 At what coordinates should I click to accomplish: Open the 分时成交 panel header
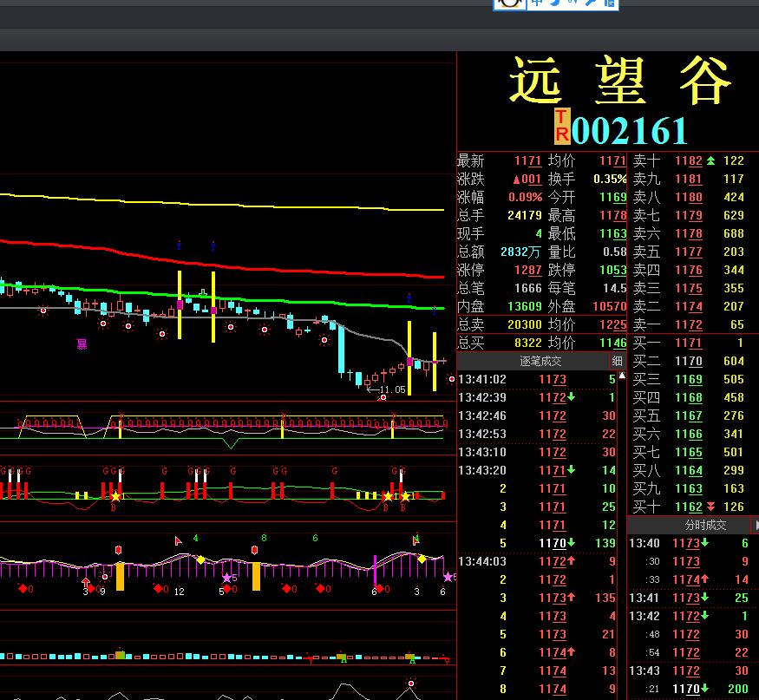click(x=705, y=525)
